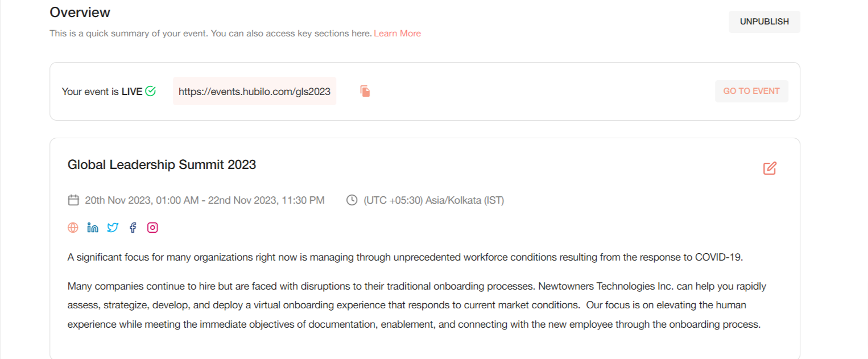Open the edit pencil icon for event details

770,168
